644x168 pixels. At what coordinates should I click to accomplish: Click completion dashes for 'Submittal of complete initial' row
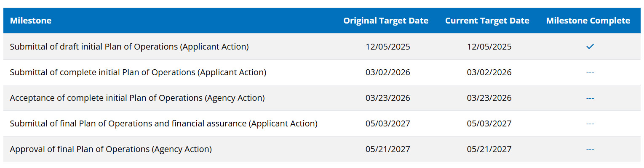[590, 72]
